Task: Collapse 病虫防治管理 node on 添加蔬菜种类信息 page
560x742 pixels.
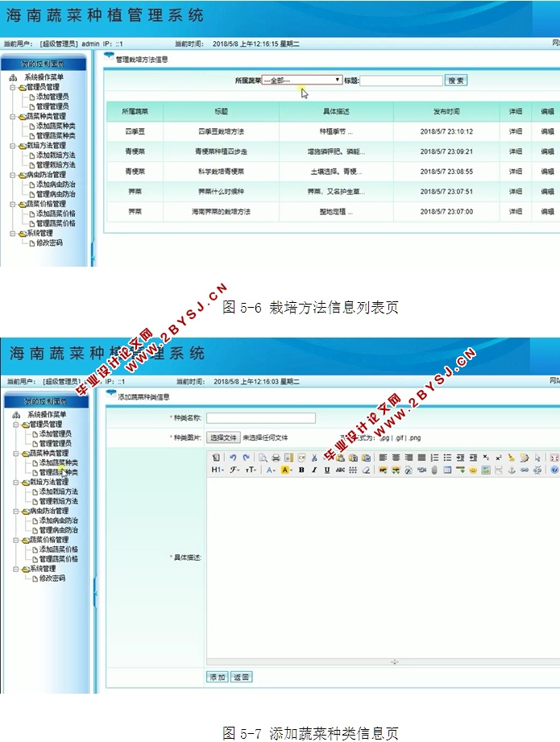Action: (x=15, y=511)
